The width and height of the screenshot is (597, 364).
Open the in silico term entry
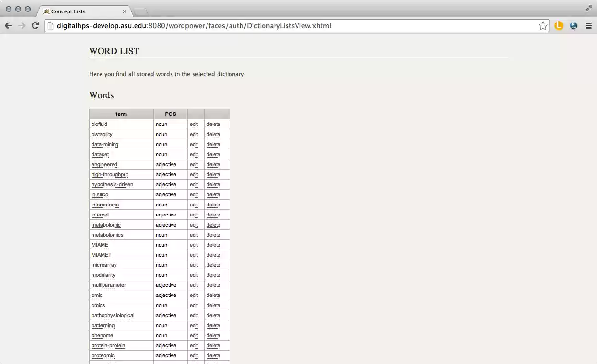100,194
